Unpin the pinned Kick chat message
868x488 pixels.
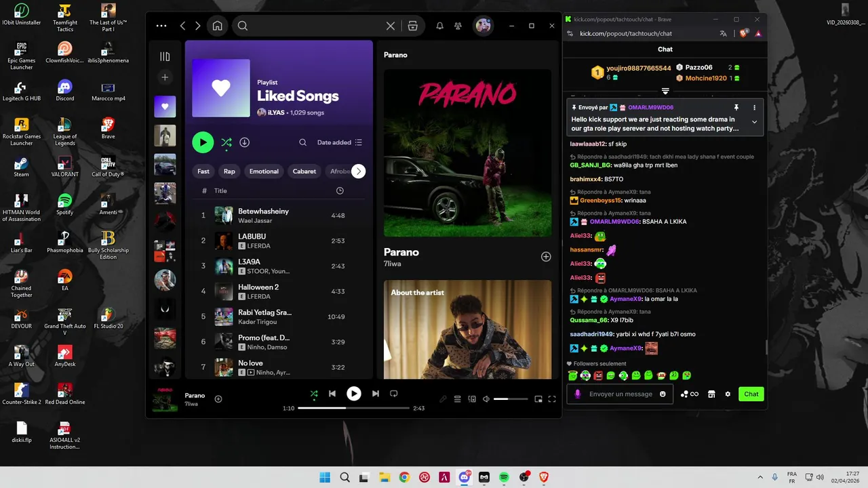point(736,107)
